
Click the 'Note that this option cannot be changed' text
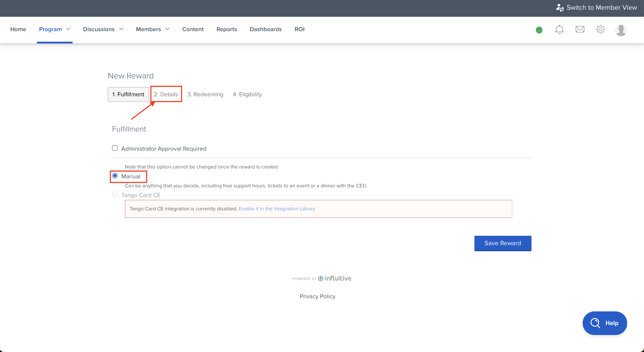tap(202, 167)
